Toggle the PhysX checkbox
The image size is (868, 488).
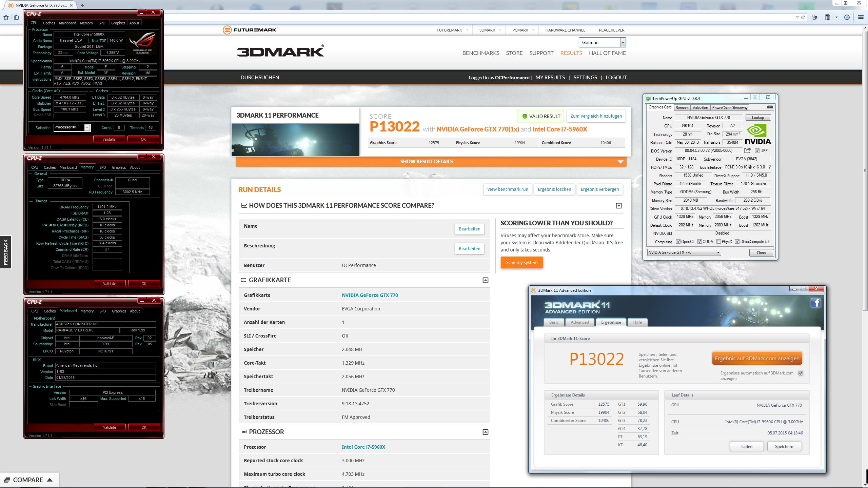tap(719, 242)
